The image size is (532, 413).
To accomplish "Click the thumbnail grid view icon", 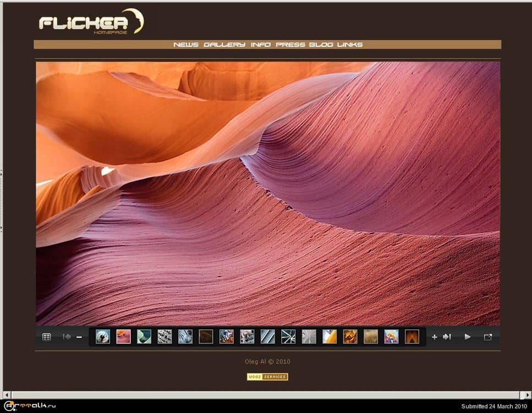I will click(x=47, y=337).
